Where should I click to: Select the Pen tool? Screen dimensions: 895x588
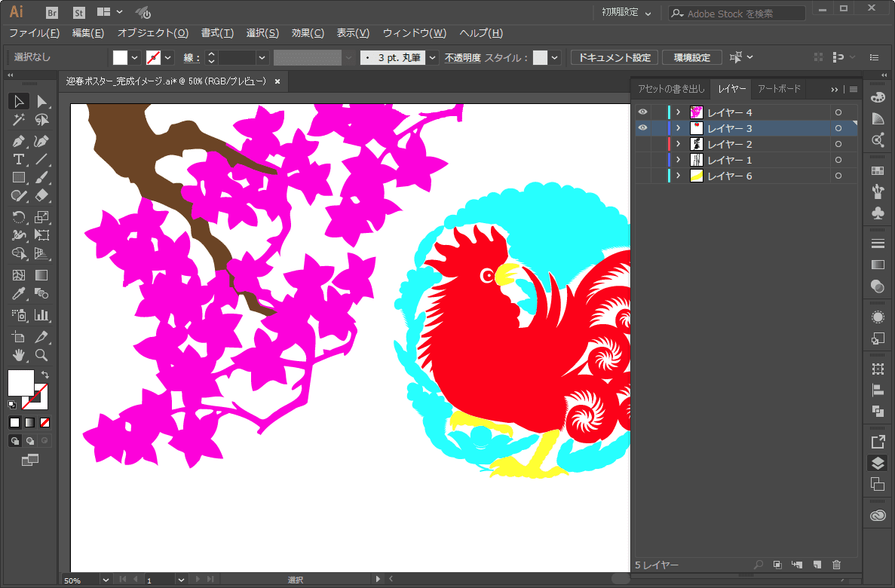[18, 141]
